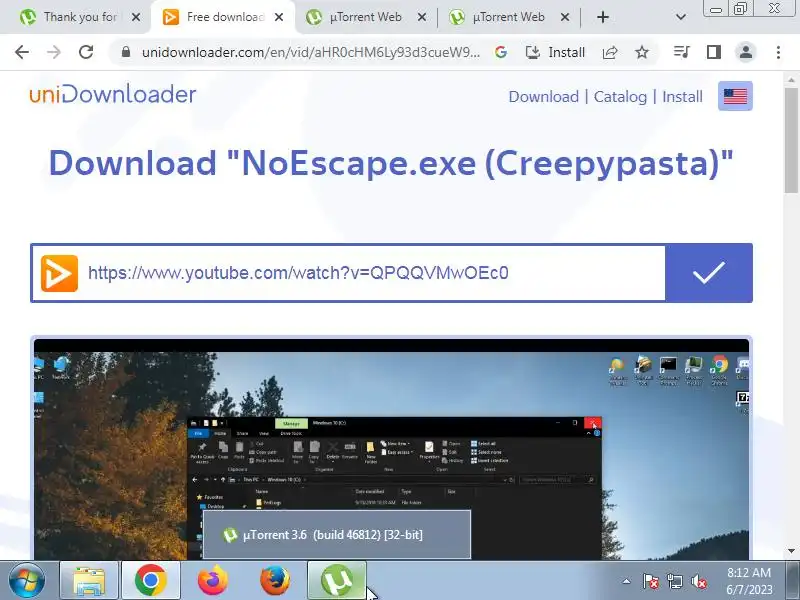Show hidden system tray icons
800x600 pixels.
tap(627, 581)
